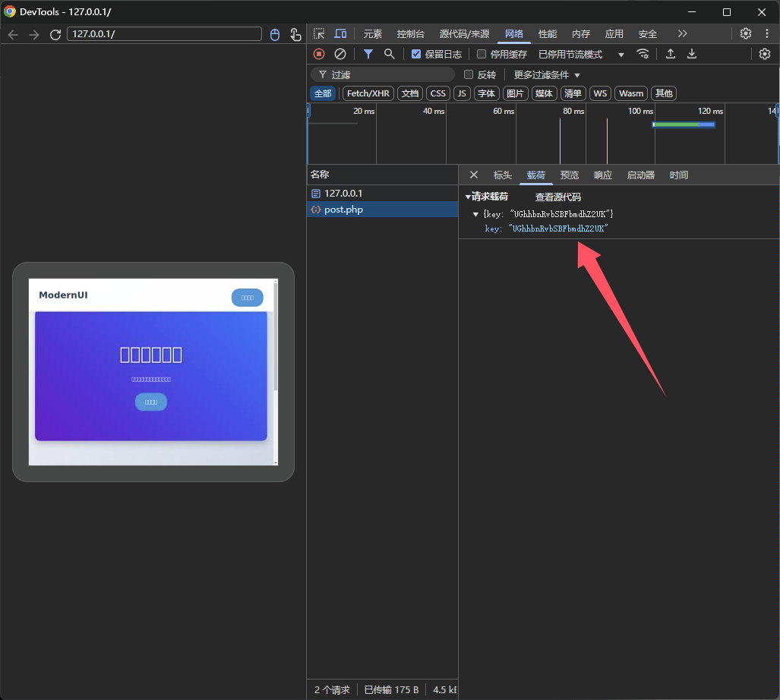Filter requests by Fetch/XHR type
Image resolution: width=780 pixels, height=700 pixels.
(368, 93)
